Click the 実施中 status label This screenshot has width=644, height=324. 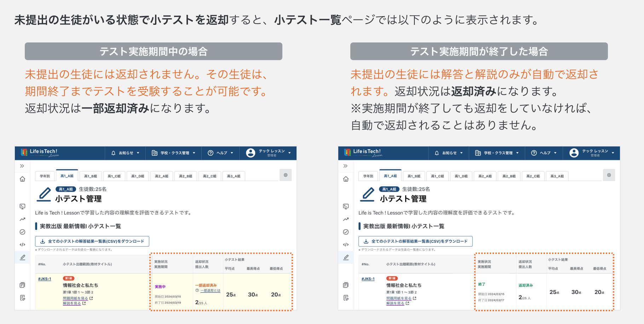(x=160, y=287)
